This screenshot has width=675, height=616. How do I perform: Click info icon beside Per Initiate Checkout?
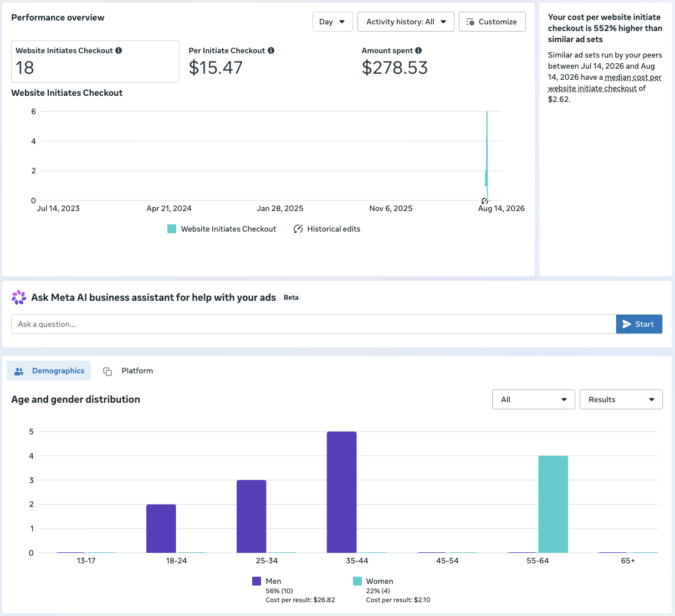click(x=271, y=50)
